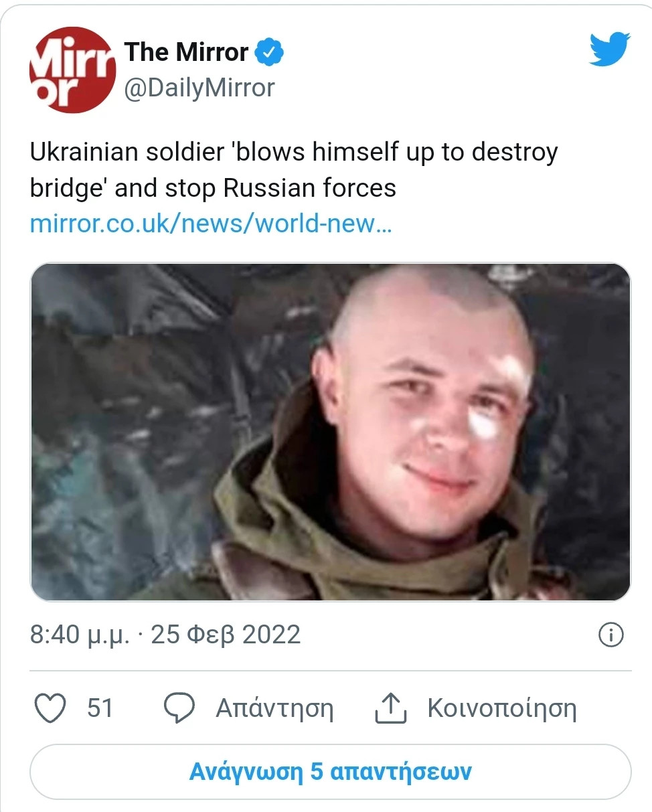
Task: Like the tweet with heart icon
Action: tap(50, 708)
